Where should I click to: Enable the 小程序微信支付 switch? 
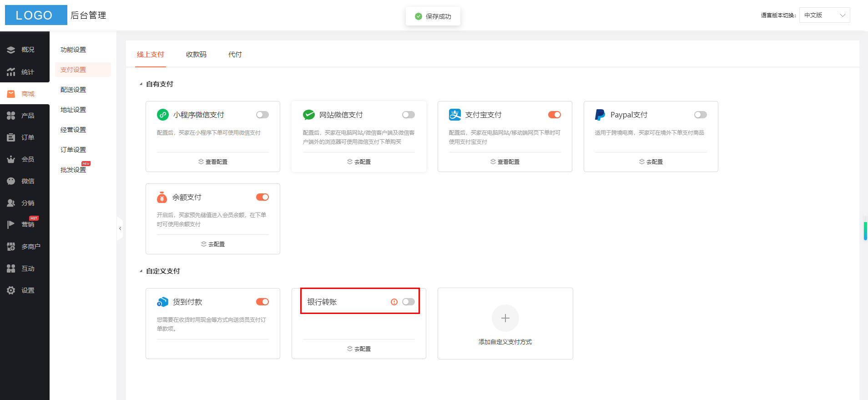pyautogui.click(x=262, y=115)
